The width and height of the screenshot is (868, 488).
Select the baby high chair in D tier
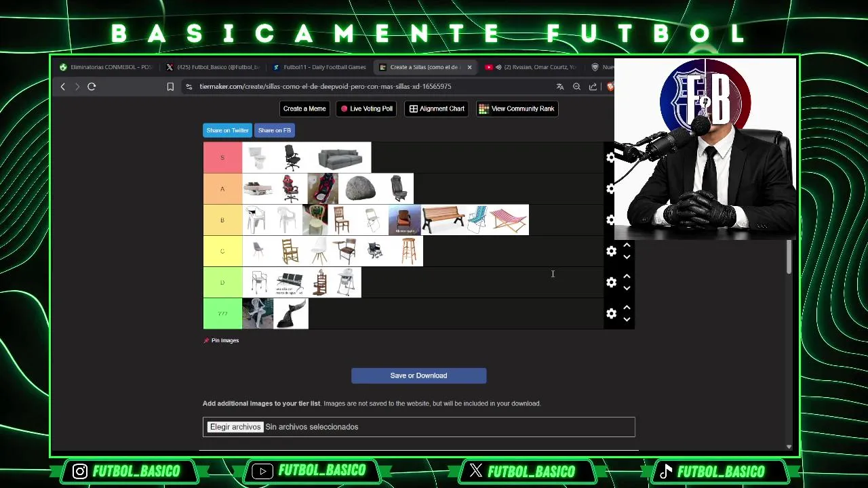tap(347, 283)
